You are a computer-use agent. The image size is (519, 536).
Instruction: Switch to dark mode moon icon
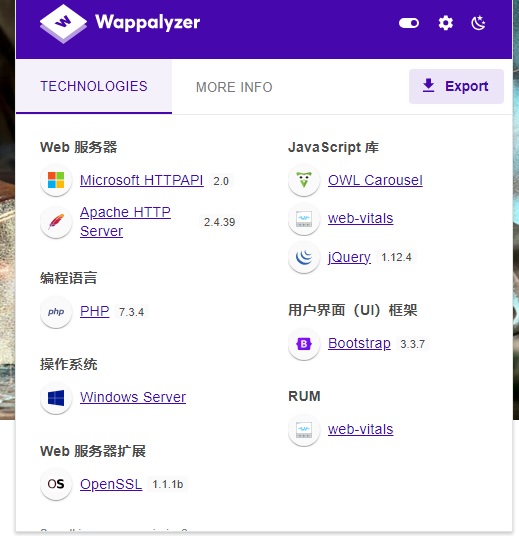tap(478, 23)
